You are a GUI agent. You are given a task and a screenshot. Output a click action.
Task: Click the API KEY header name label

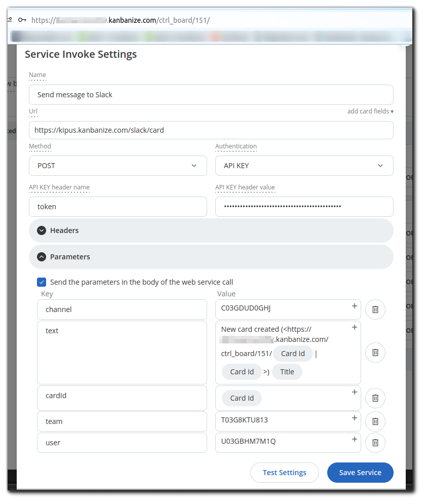click(59, 187)
